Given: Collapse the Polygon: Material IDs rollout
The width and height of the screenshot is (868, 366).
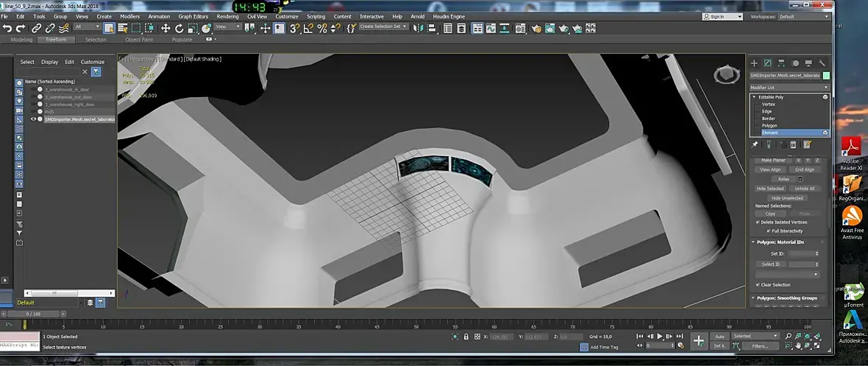Looking at the screenshot, I should pos(780,242).
